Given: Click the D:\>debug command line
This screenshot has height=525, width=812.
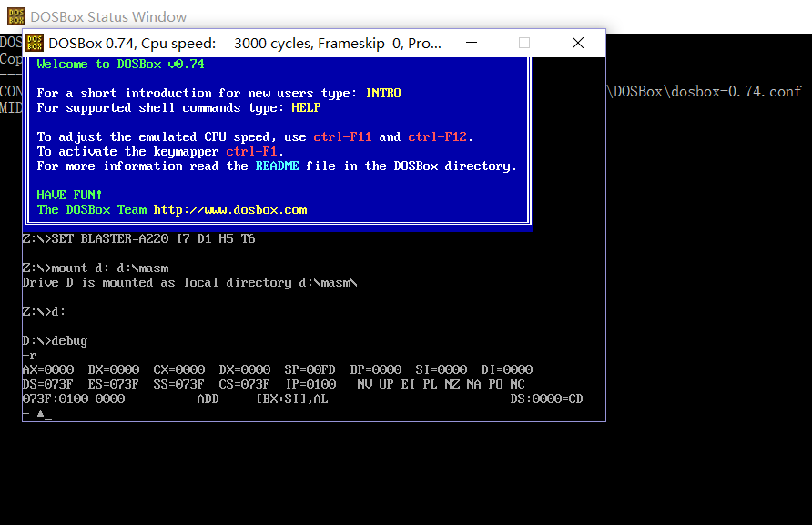Looking at the screenshot, I should point(55,340).
